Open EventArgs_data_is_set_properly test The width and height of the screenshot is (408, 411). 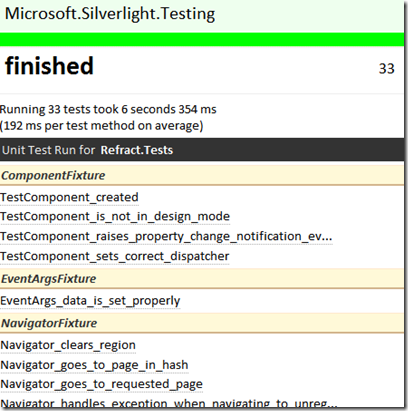point(90,301)
